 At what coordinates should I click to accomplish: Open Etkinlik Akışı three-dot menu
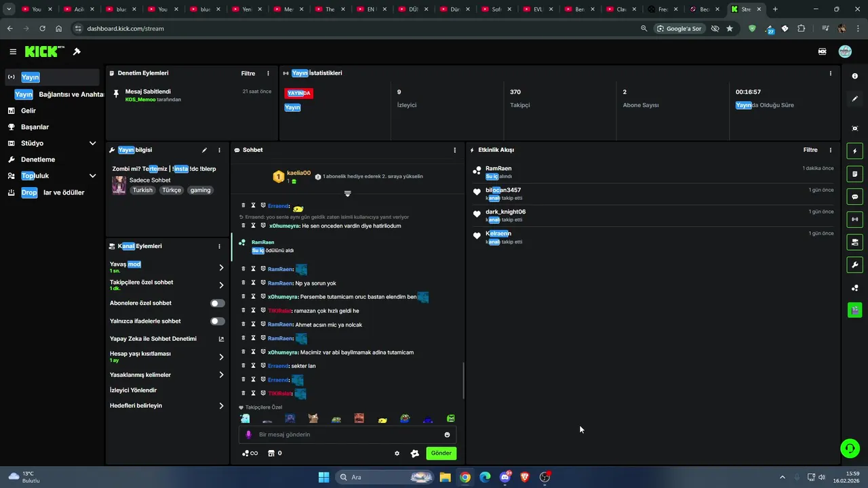[x=831, y=150]
